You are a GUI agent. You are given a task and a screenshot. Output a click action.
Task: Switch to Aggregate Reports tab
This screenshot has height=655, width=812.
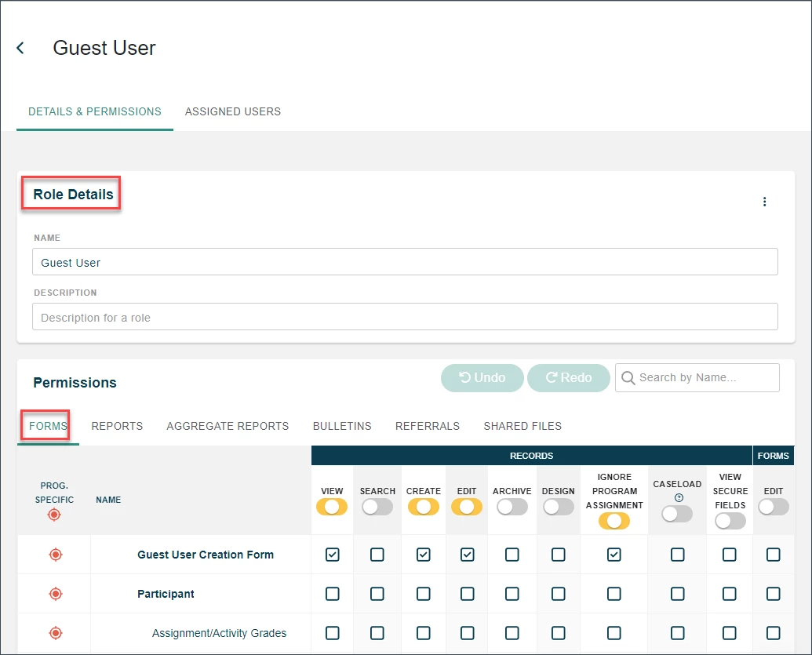tap(228, 426)
